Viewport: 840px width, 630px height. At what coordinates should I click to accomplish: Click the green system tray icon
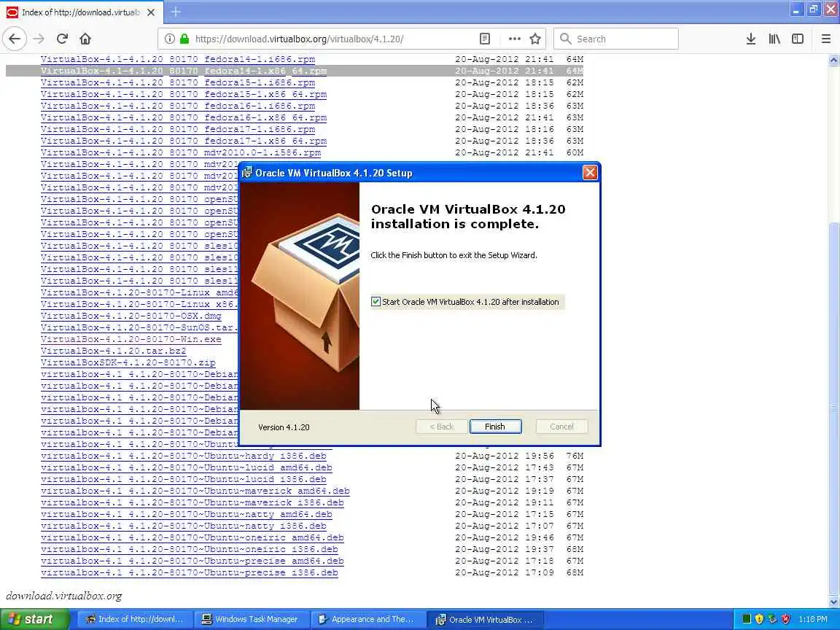pyautogui.click(x=747, y=619)
